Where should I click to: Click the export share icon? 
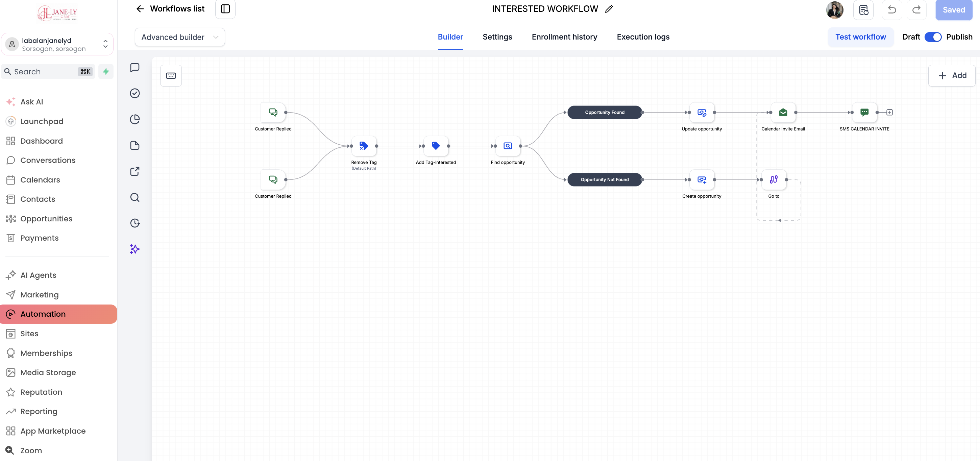pyautogui.click(x=135, y=172)
